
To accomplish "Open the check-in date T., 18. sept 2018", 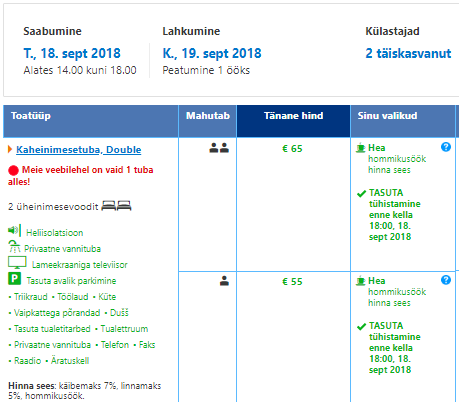I will [72, 53].
